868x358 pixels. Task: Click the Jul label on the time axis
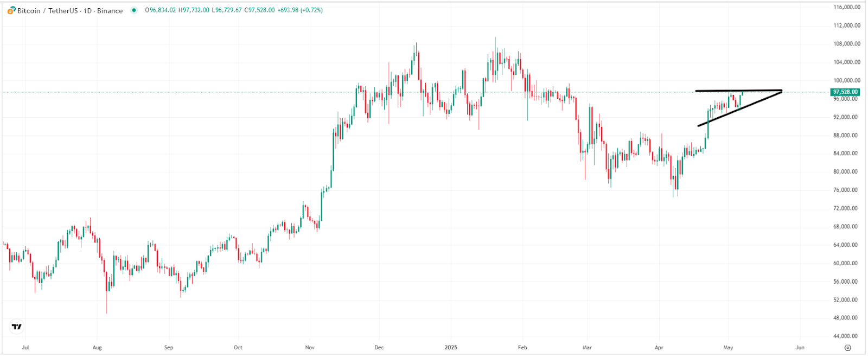point(26,347)
